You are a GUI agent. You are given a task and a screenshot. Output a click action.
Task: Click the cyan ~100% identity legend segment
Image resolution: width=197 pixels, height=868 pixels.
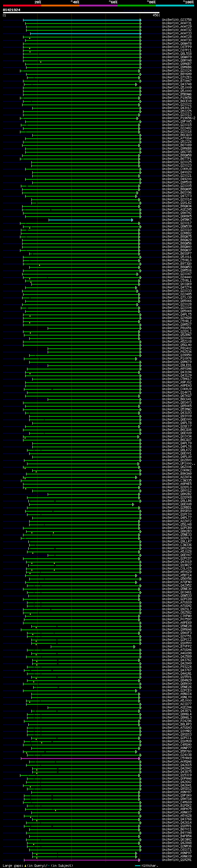point(175,6)
